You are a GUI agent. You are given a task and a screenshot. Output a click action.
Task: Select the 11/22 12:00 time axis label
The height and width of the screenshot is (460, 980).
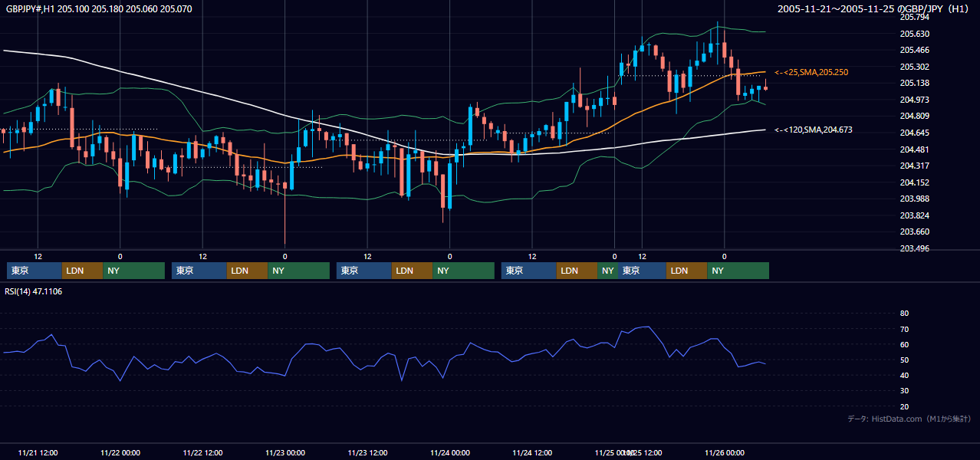[202, 453]
